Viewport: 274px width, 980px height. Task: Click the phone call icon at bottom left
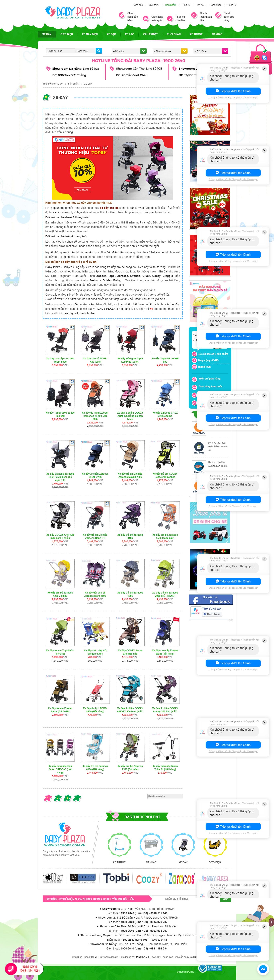click(x=11, y=969)
